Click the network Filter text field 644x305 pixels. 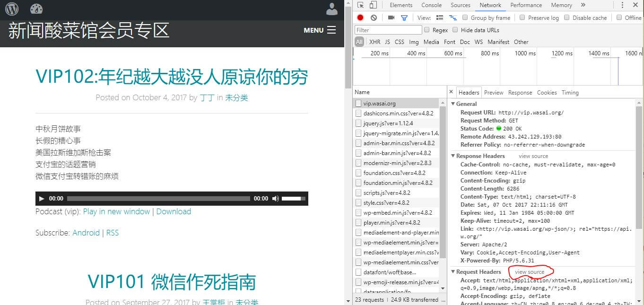[x=388, y=30]
